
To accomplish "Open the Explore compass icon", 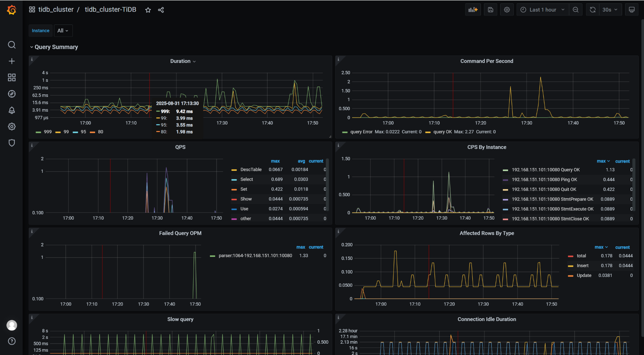I will (12, 94).
